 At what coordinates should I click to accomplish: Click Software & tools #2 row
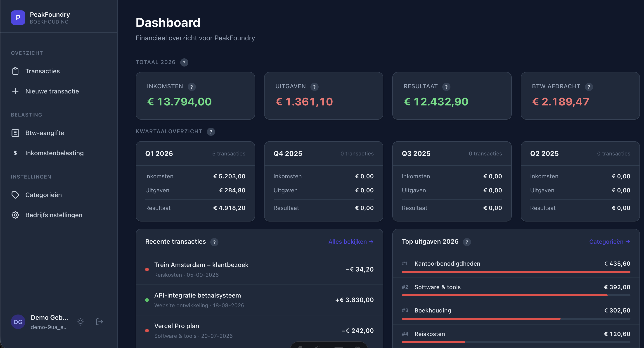(516, 289)
